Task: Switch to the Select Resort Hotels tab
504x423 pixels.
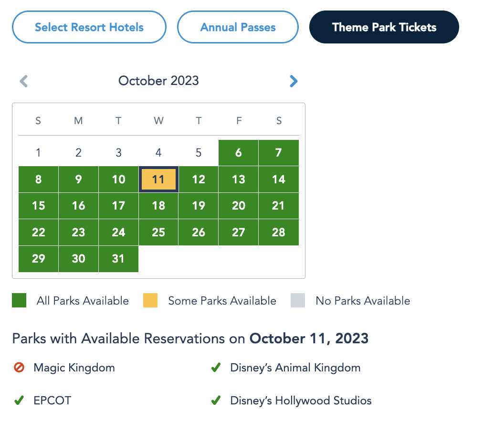Action: point(89,27)
